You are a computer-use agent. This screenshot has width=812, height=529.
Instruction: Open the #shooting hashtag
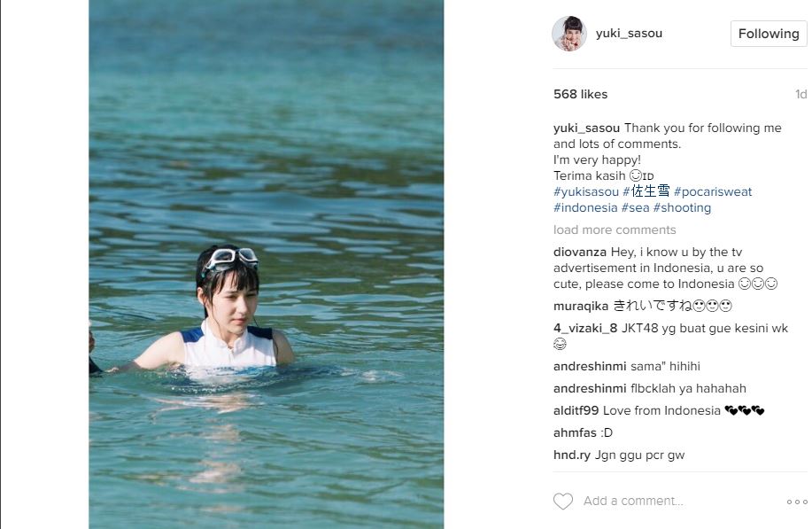coord(682,207)
